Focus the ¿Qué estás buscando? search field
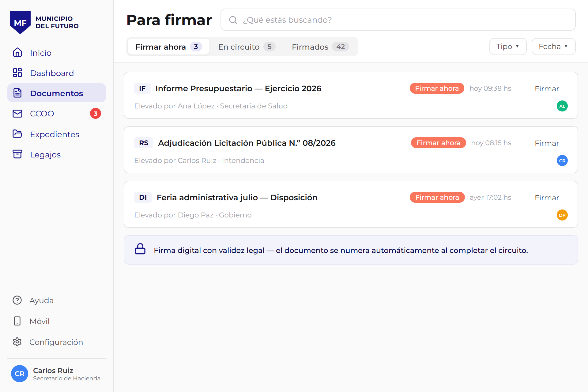588x392 pixels. (398, 20)
